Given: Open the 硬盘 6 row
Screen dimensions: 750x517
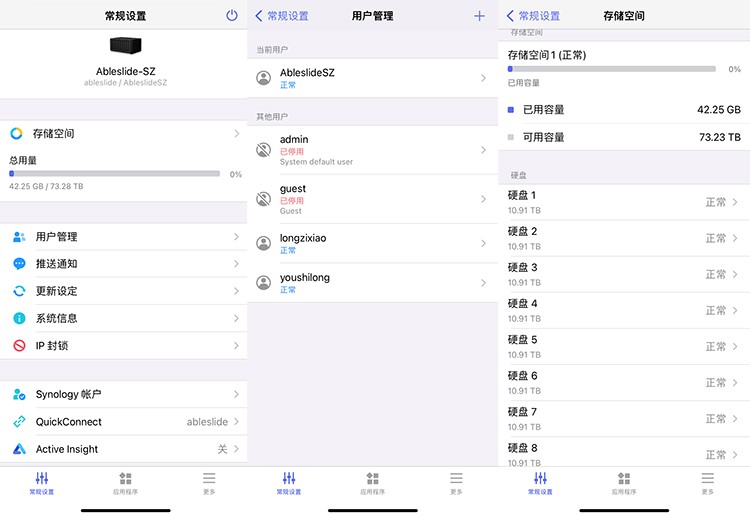Looking at the screenshot, I should (x=624, y=383).
